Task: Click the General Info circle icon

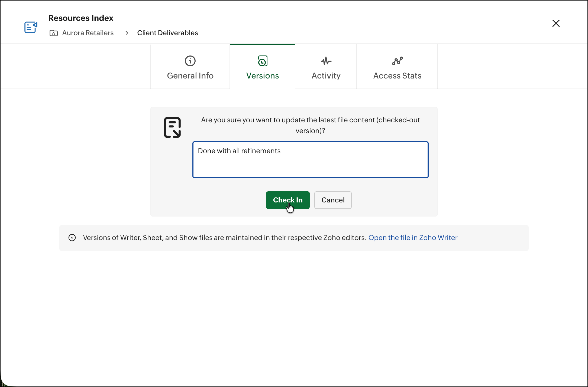Action: [x=190, y=61]
